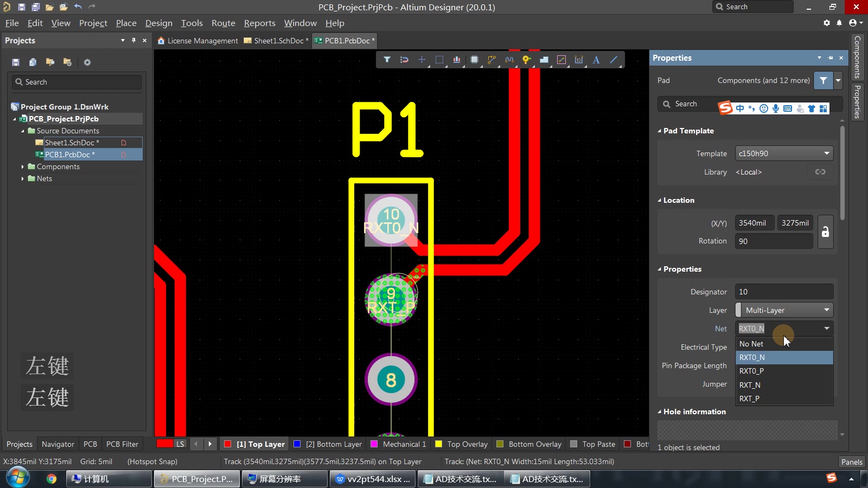Open the Design menu
The height and width of the screenshot is (488, 868).
tap(159, 23)
